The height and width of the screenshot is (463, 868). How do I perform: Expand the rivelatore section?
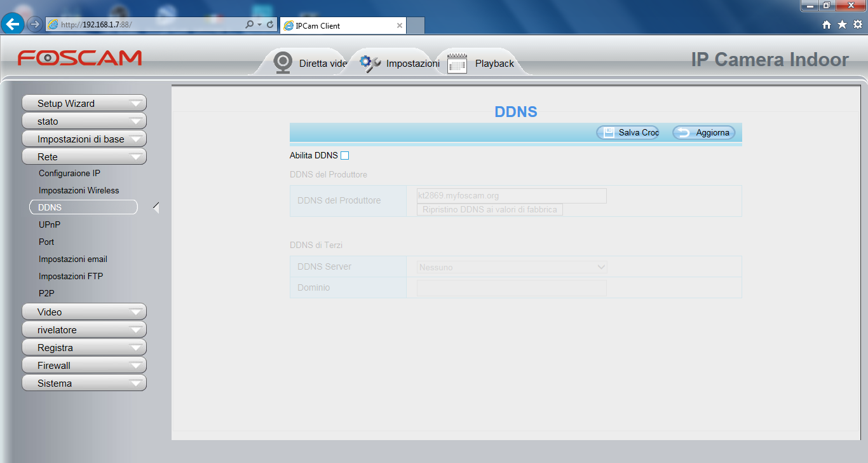[84, 329]
